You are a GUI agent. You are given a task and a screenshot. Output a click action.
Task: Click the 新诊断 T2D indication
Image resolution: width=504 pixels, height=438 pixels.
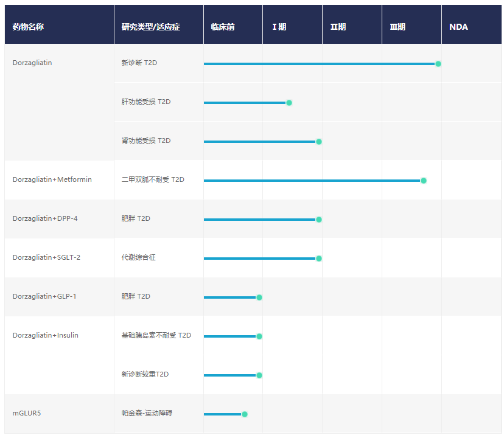click(x=139, y=63)
